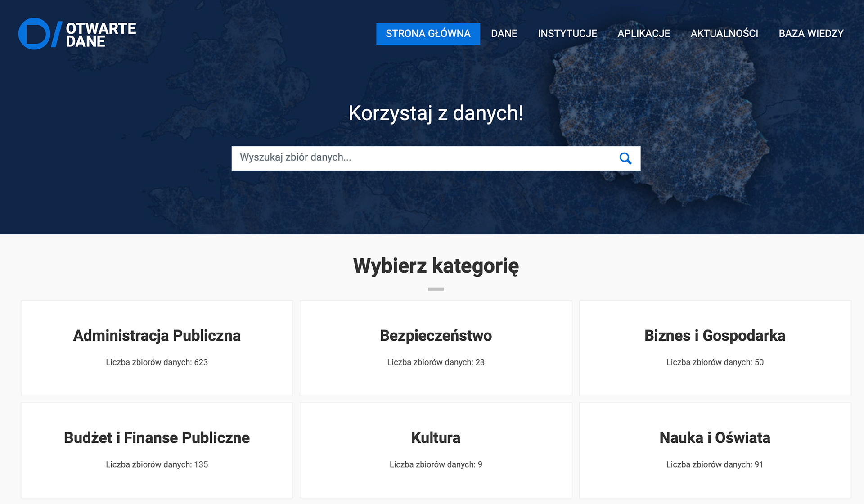Open the Kultura category card
This screenshot has height=504, width=864.
click(x=436, y=438)
